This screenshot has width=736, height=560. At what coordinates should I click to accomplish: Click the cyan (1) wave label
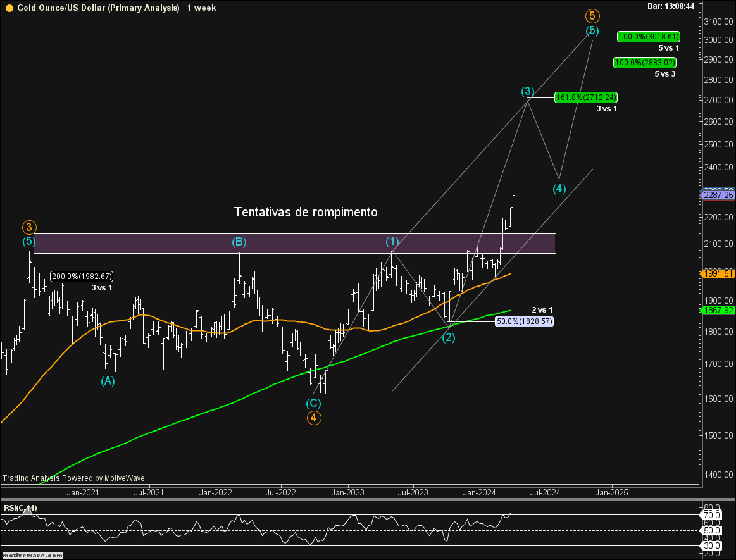392,241
